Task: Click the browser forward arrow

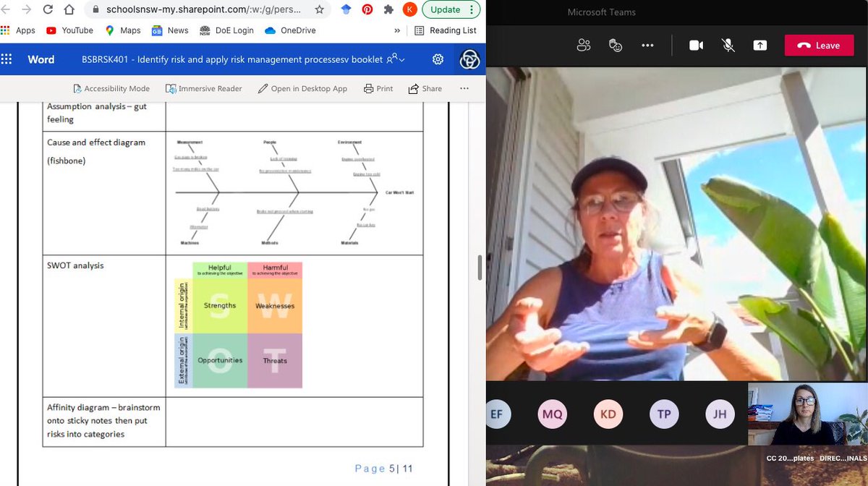Action: pos(25,9)
